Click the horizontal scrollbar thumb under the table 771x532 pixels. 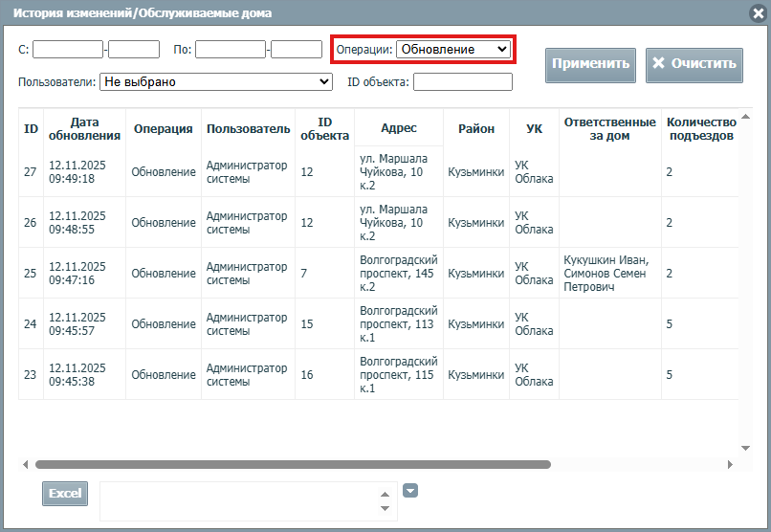(292, 465)
